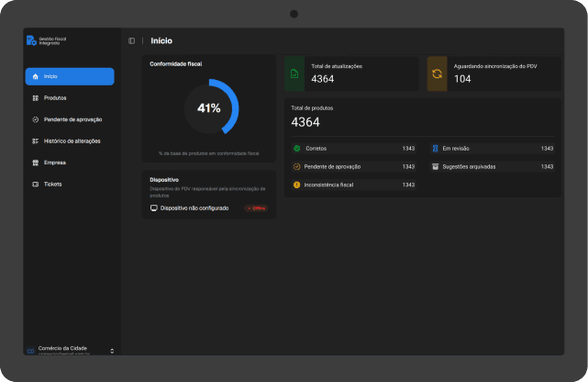Image resolution: width=588 pixels, height=382 pixels.
Task: Click the yellow warning icon beside Inconsistência fiscal
Action: (x=296, y=185)
